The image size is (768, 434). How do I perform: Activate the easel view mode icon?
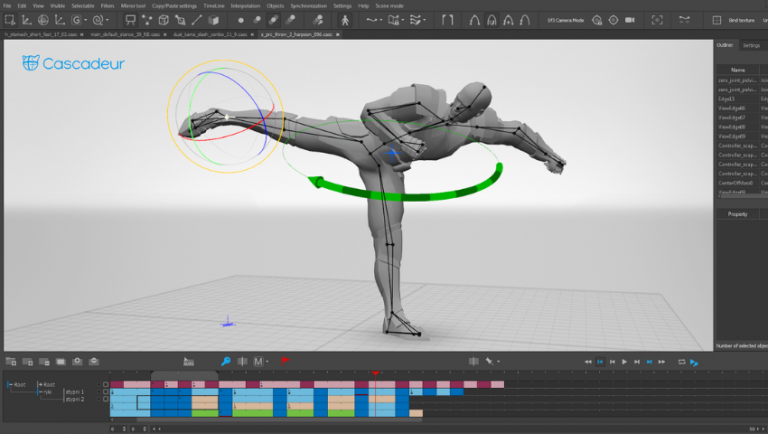130,20
